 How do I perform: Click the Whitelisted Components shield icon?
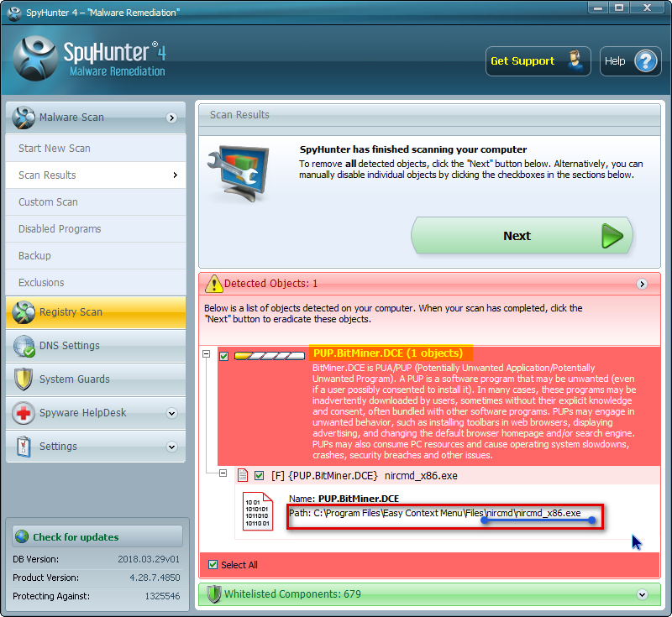(x=214, y=593)
